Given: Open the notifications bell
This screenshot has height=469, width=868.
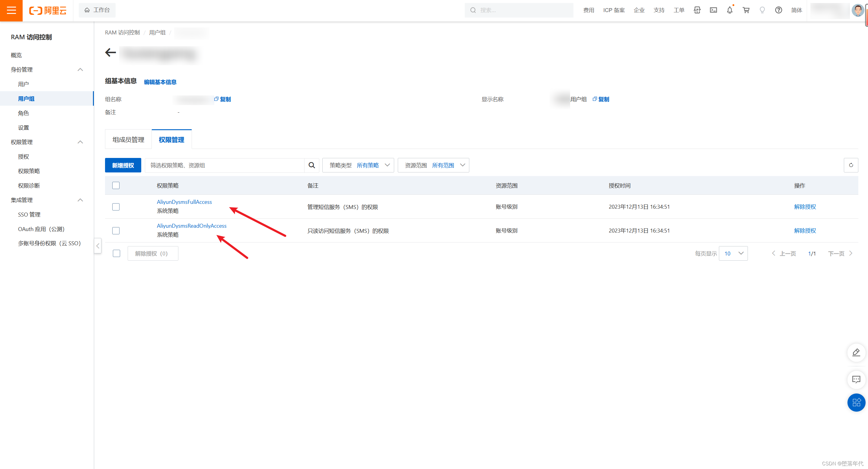Looking at the screenshot, I should click(x=729, y=10).
